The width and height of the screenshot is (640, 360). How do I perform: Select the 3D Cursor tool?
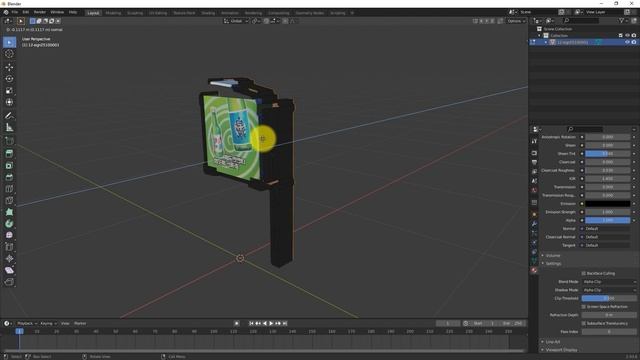[x=9, y=54]
